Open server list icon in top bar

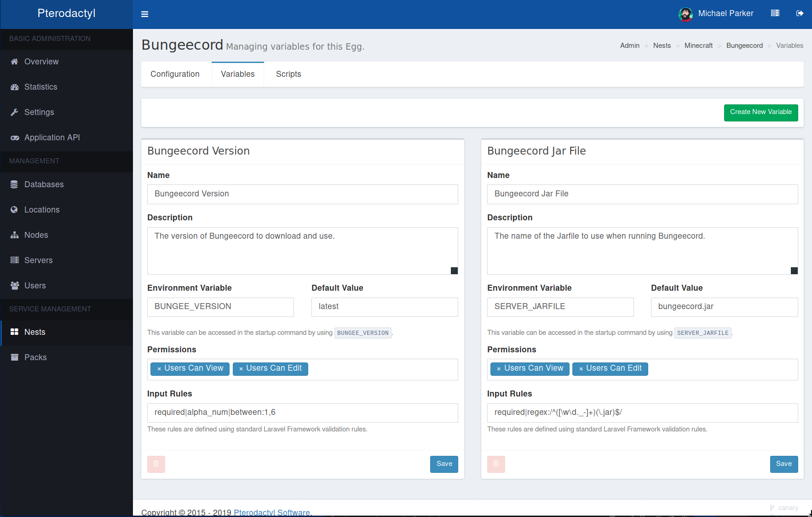[775, 13]
